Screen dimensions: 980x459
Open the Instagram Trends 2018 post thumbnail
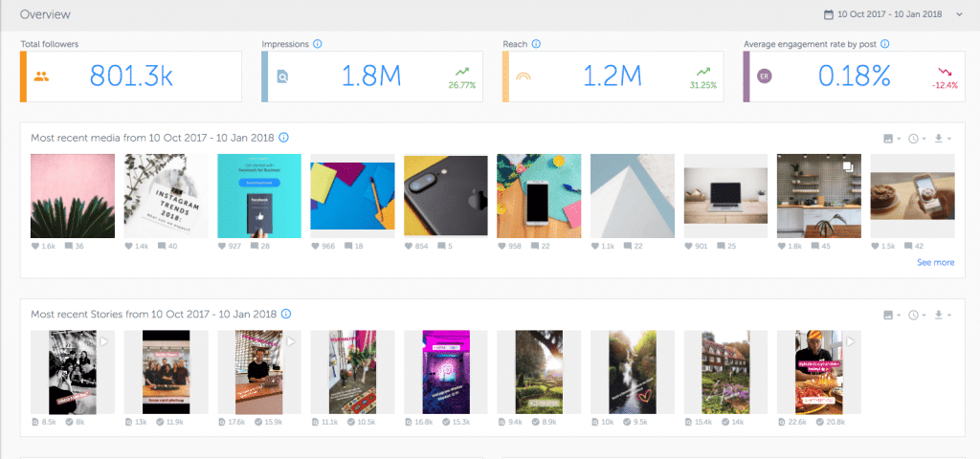click(166, 196)
